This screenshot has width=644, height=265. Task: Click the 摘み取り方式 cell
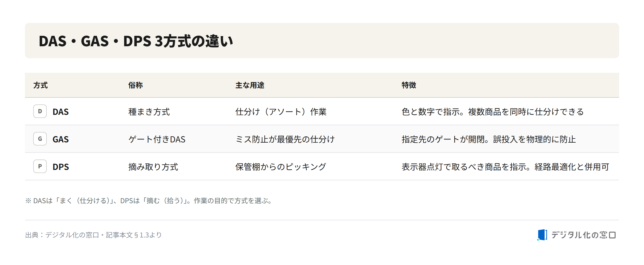153,167
